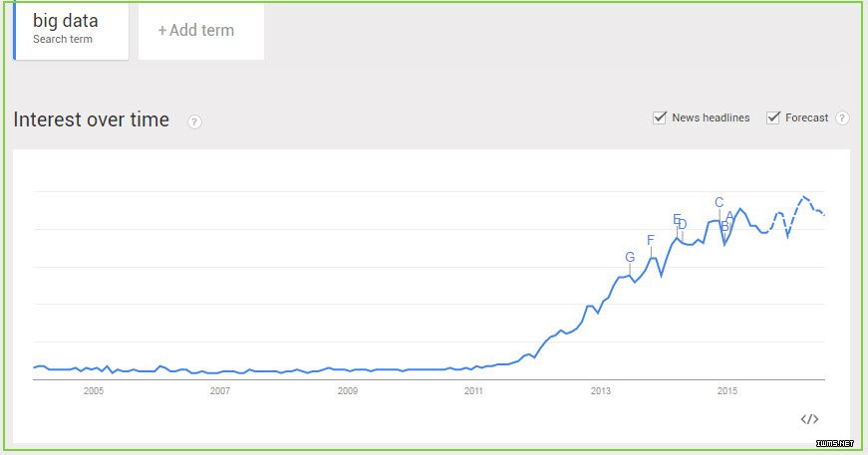Image resolution: width=868 pixels, height=455 pixels.
Task: Open news headline marker F
Action: point(651,240)
